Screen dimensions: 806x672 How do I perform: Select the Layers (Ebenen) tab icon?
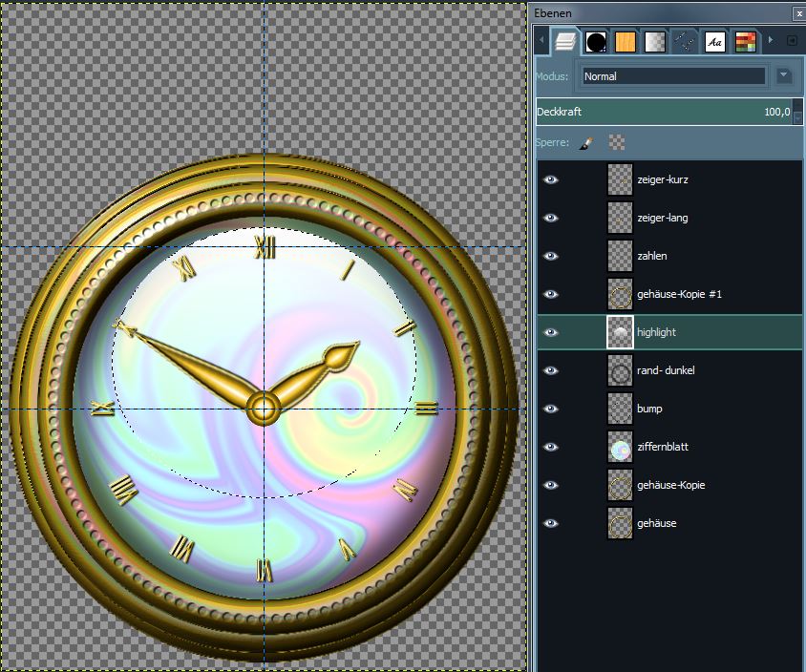click(566, 42)
